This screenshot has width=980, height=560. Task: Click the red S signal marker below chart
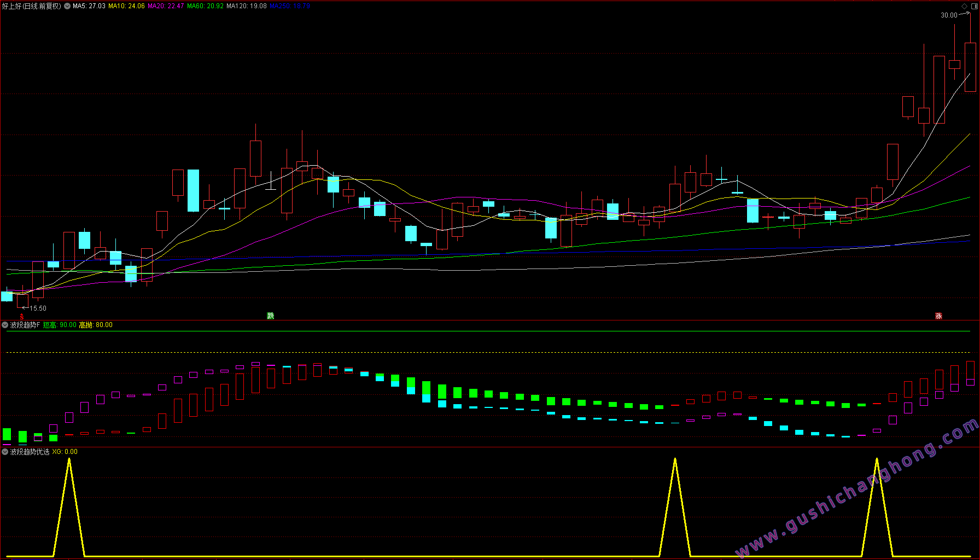point(22,317)
